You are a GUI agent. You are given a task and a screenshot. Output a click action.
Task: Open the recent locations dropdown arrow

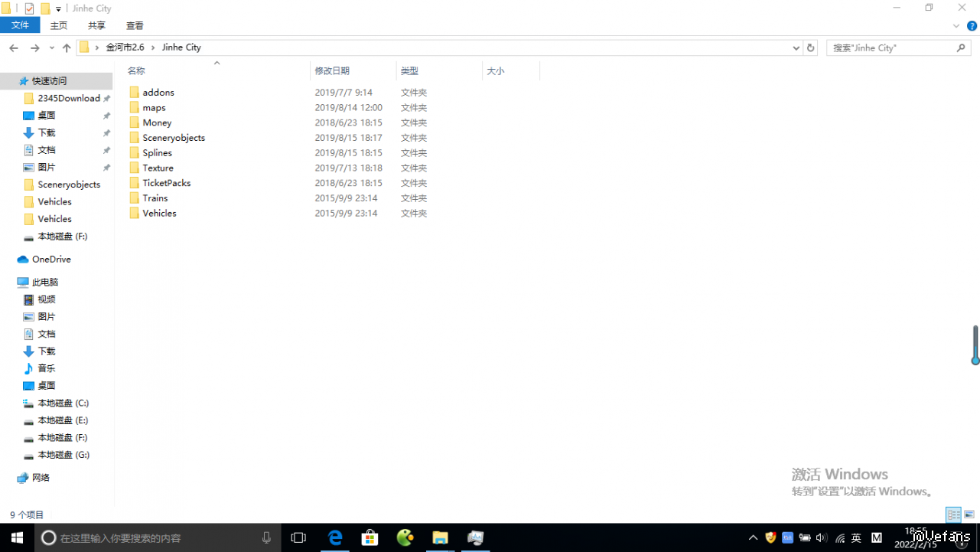51,47
